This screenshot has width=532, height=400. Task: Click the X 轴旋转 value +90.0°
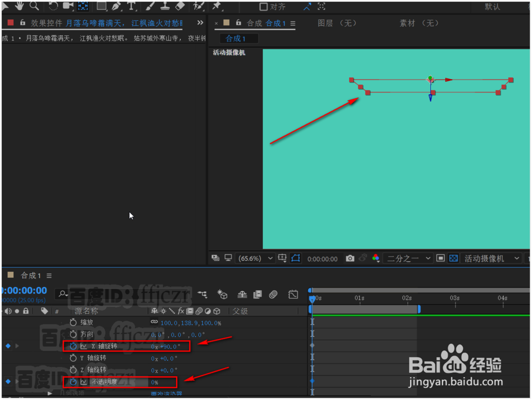pyautogui.click(x=170, y=347)
